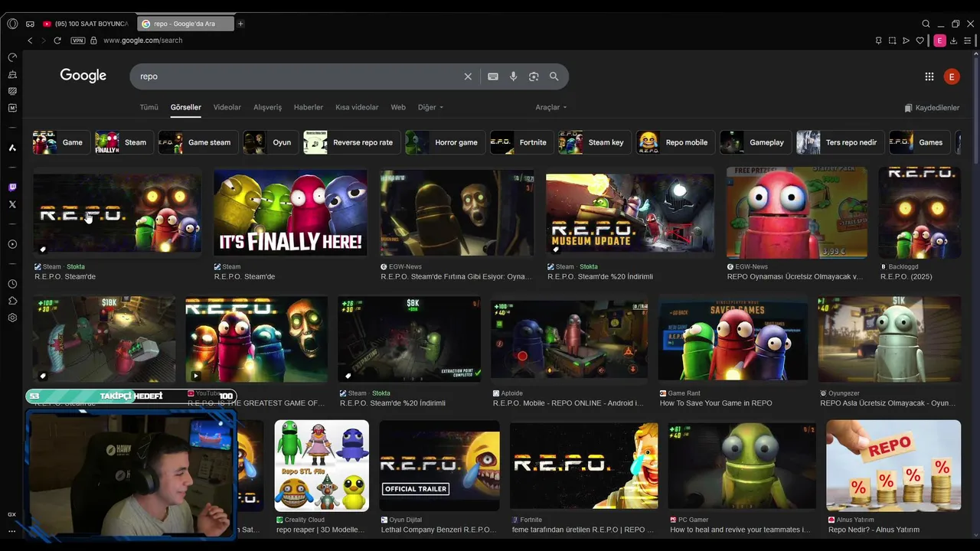The width and height of the screenshot is (980, 551).
Task: Reload the current page
Action: pos(57,41)
